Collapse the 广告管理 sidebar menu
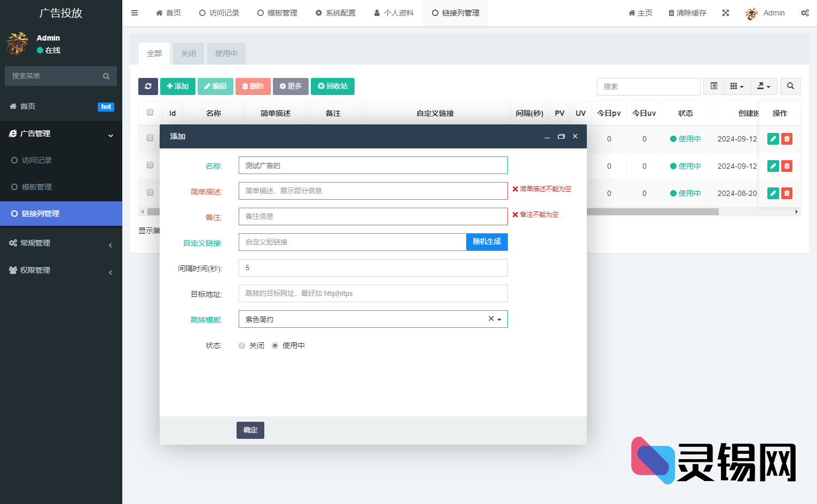Image resolution: width=817 pixels, height=504 pixels. (x=61, y=133)
